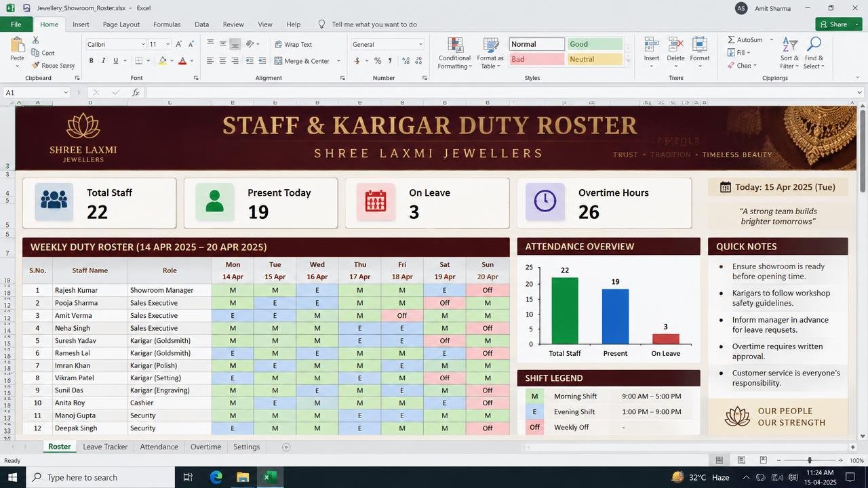Click the Delete cells button
The width and height of the screenshot is (868, 488).
coord(675,53)
